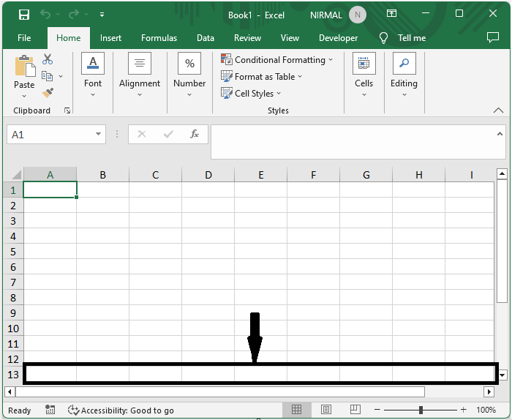The width and height of the screenshot is (512, 420).
Task: Open the Name Box dropdown arrow
Action: click(98, 134)
